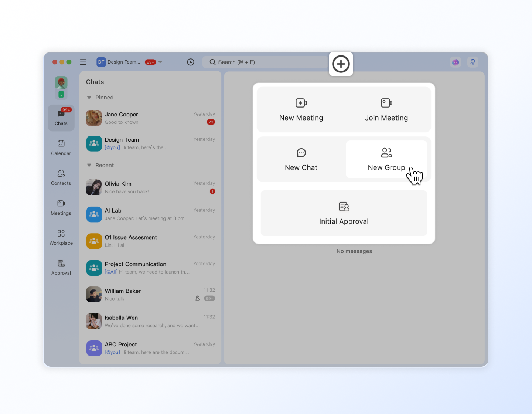Start an Initial Approval
Screen dimensions: 532x414
tap(344, 213)
